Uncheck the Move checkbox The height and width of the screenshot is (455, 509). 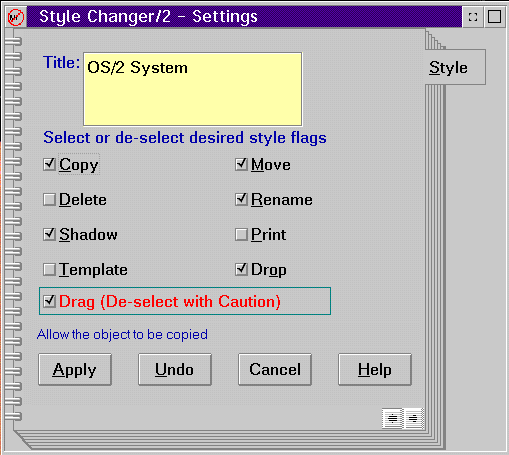pyautogui.click(x=241, y=164)
